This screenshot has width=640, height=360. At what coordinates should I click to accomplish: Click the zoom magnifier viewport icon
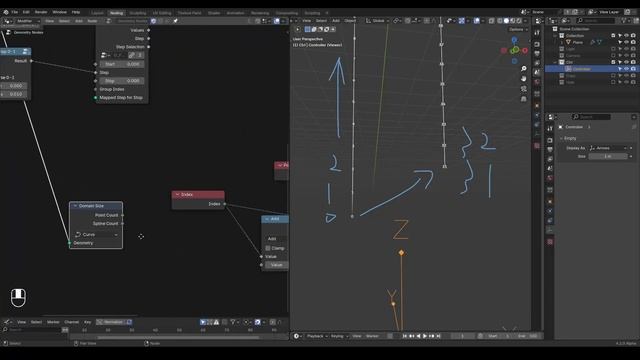[524, 69]
